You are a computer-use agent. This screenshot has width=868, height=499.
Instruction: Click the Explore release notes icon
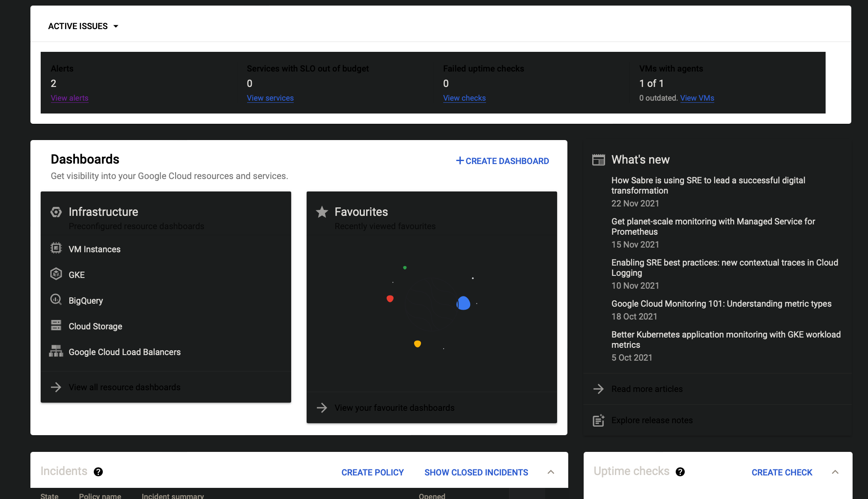tap(598, 420)
